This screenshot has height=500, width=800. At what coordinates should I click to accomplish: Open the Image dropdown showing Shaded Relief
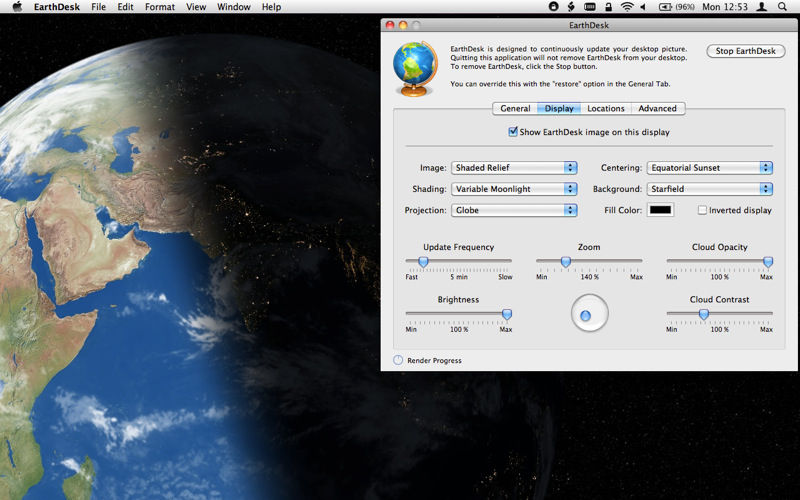(x=514, y=168)
